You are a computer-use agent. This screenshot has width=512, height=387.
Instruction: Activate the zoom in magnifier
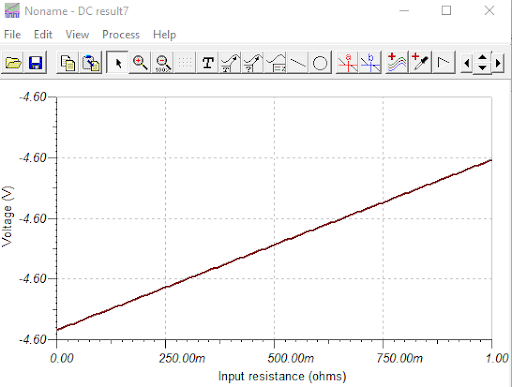pyautogui.click(x=140, y=63)
